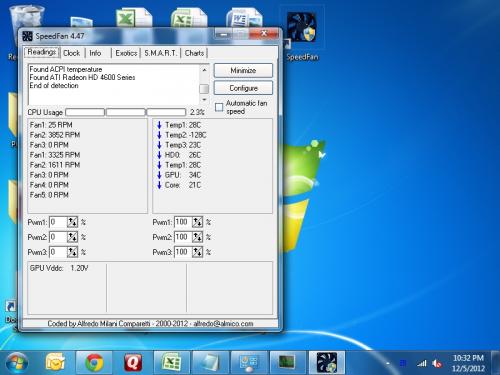Click the SpeedFan title bar icon

click(27, 36)
